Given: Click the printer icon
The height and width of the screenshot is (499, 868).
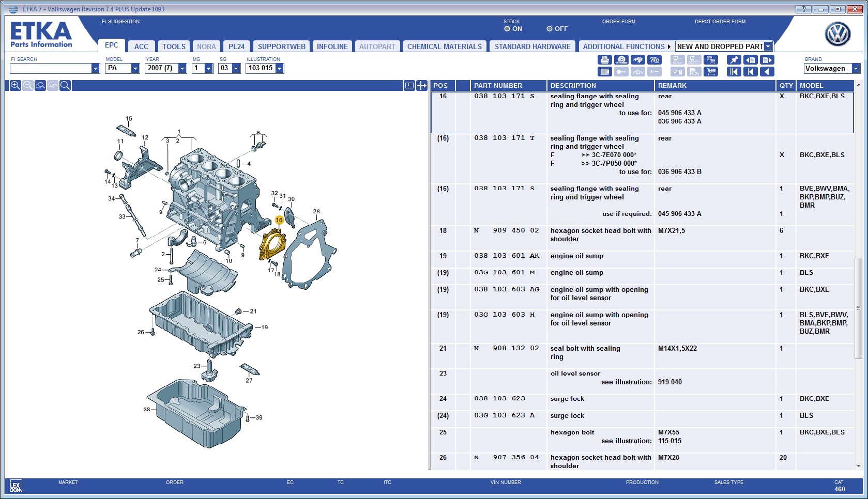Looking at the screenshot, I should (x=605, y=60).
